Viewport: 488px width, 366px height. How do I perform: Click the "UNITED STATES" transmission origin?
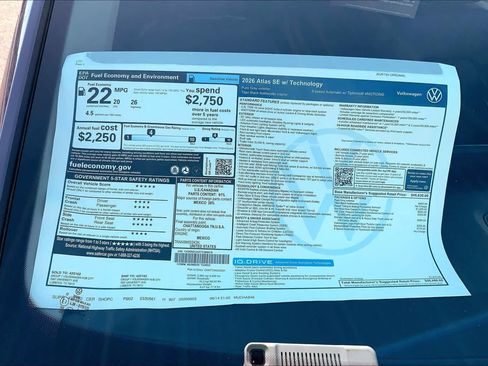[x=203, y=246]
